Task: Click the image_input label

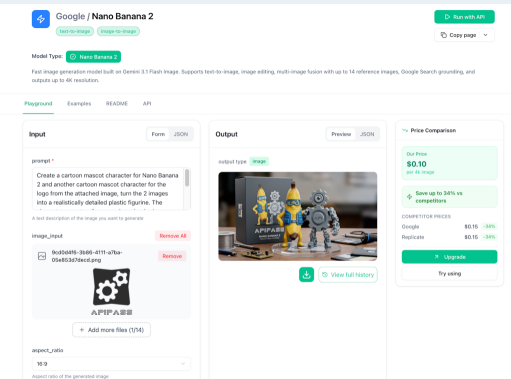Action: click(47, 236)
